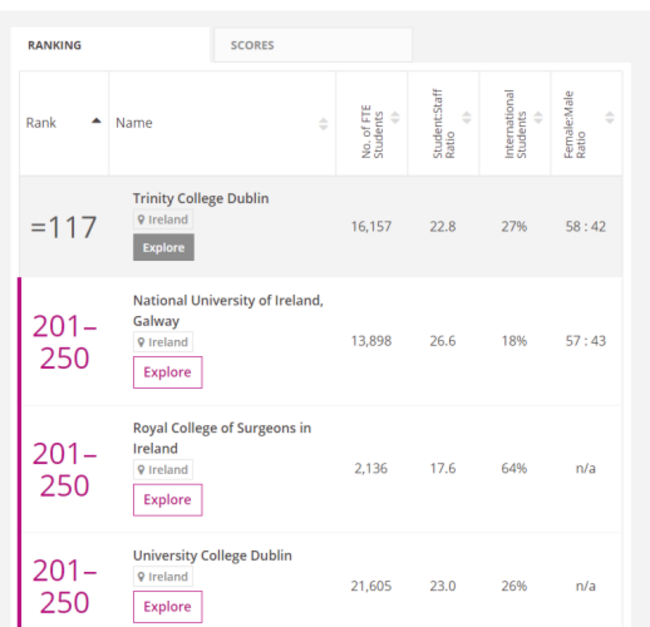Click 13,898 students value
The image size is (650, 627).
(371, 341)
